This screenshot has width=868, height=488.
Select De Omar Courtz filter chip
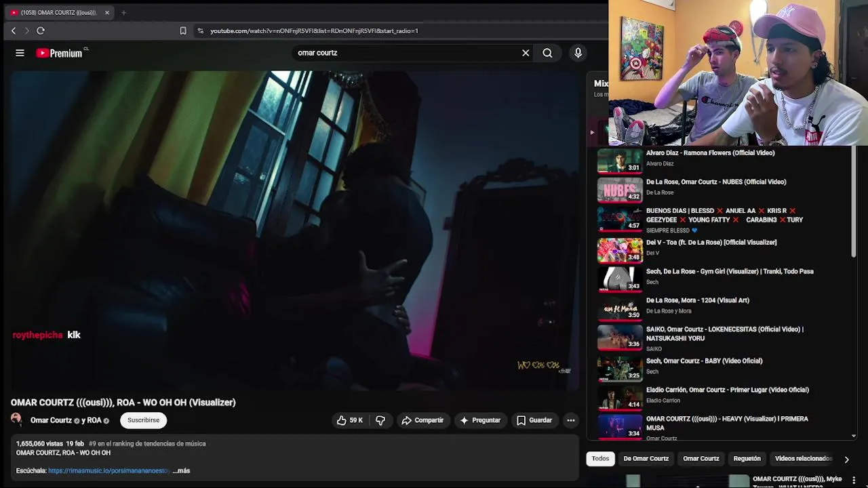click(646, 459)
